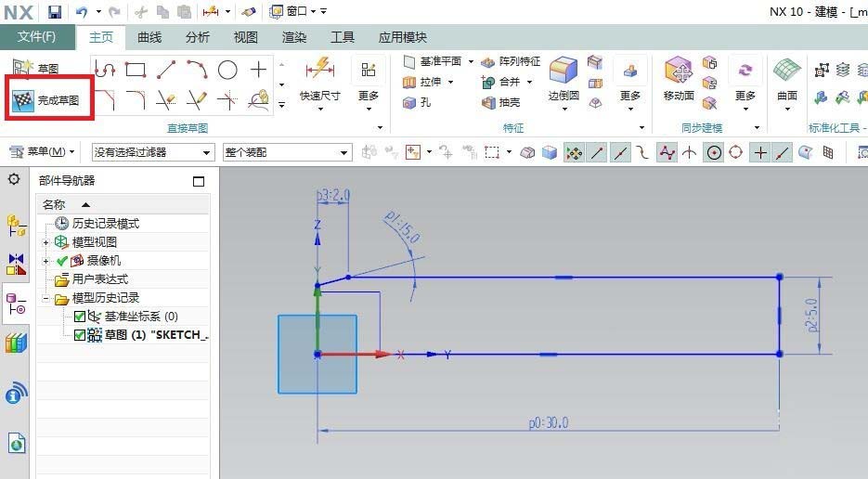Click the Edge Blend 边倒圆 icon
The width and height of the screenshot is (868, 479).
pyautogui.click(x=564, y=71)
